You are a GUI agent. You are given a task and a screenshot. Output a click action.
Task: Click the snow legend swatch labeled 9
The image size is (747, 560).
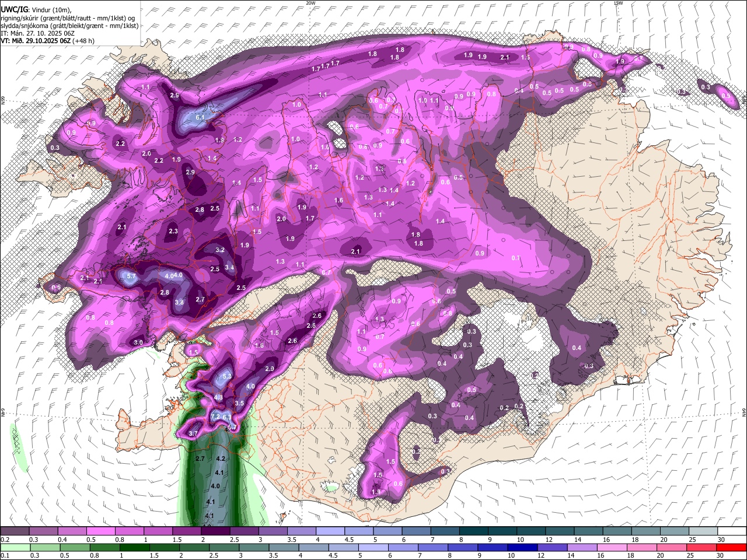pyautogui.click(x=502, y=531)
